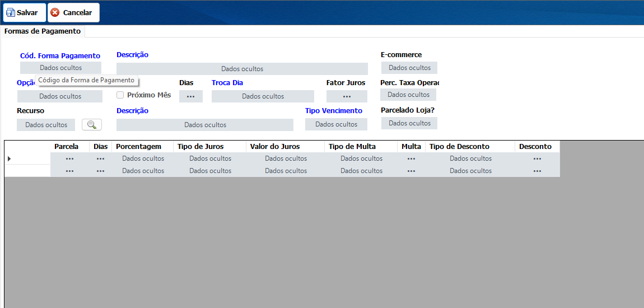Click the second row Tipo de Desconto cell
Image resolution: width=644 pixels, height=308 pixels.
470,171
